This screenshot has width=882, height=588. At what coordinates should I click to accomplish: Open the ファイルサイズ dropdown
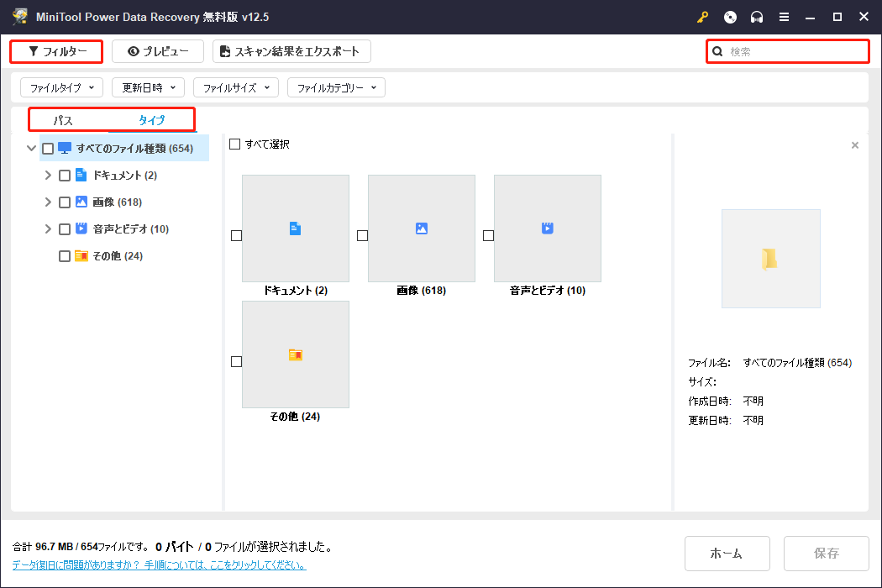[x=236, y=87]
